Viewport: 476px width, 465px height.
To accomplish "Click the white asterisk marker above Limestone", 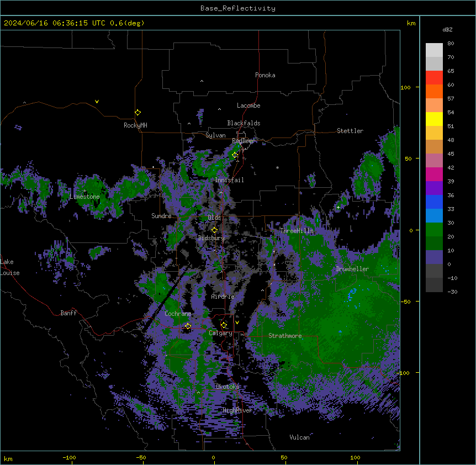I will (84, 191).
